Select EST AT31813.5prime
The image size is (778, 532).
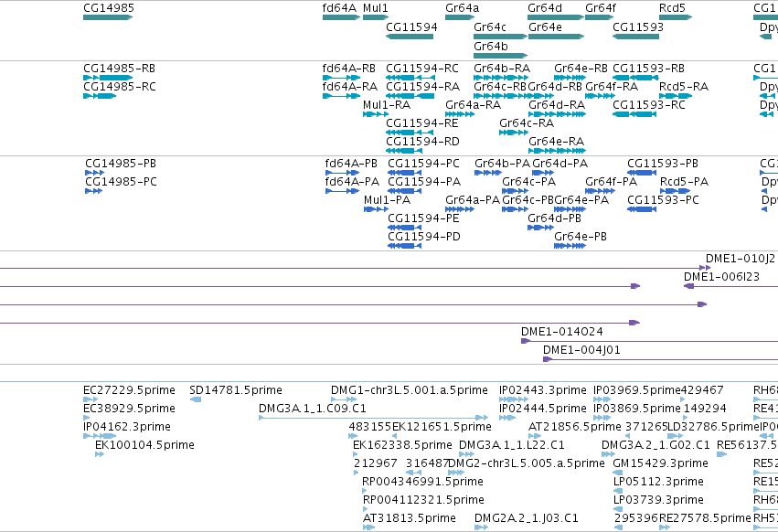point(368,527)
